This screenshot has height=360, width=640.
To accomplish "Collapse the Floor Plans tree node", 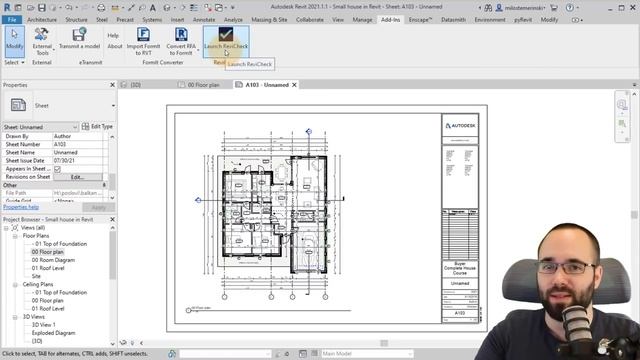I will 15,236.
